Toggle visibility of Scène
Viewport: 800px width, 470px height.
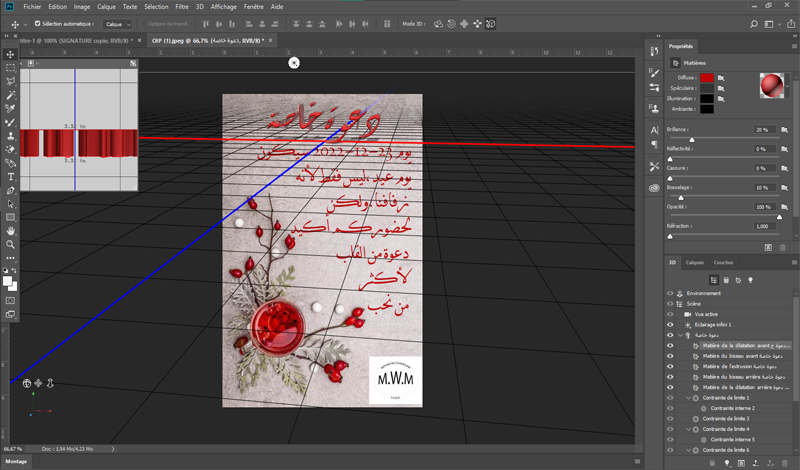click(670, 304)
